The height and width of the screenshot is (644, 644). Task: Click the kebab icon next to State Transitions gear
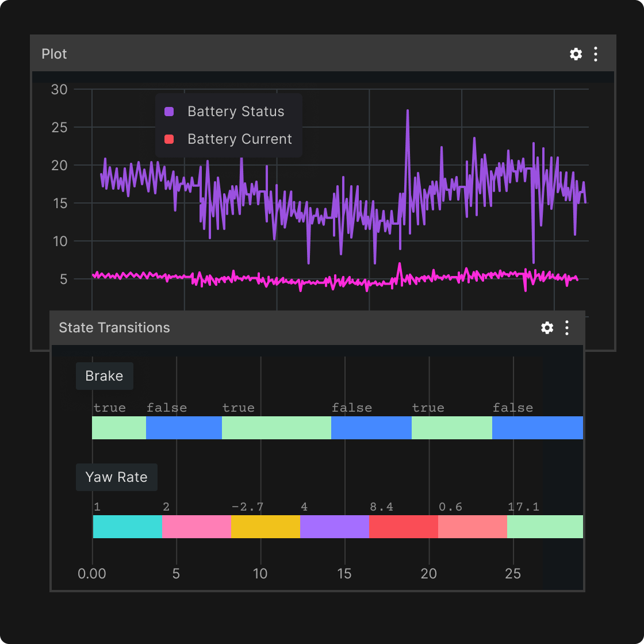(x=567, y=328)
